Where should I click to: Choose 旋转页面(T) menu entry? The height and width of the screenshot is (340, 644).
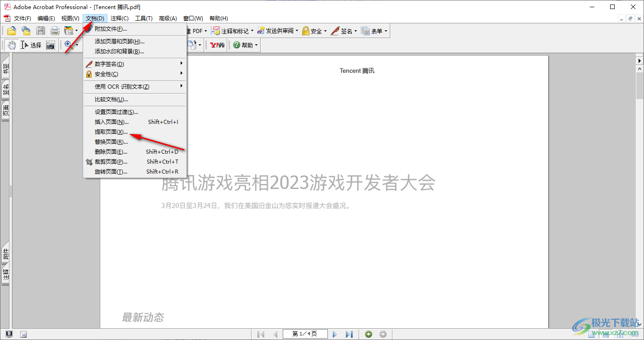(x=135, y=172)
